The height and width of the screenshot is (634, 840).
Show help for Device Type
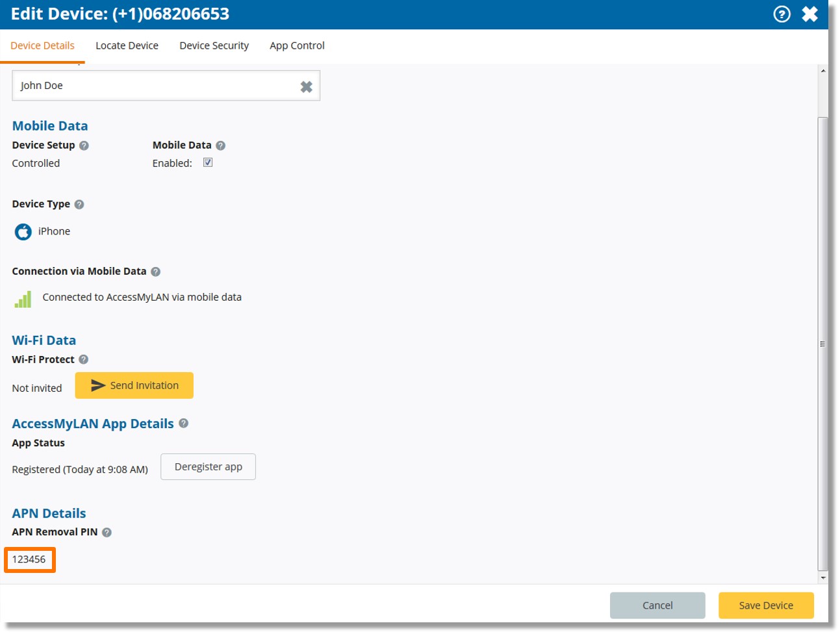79,204
